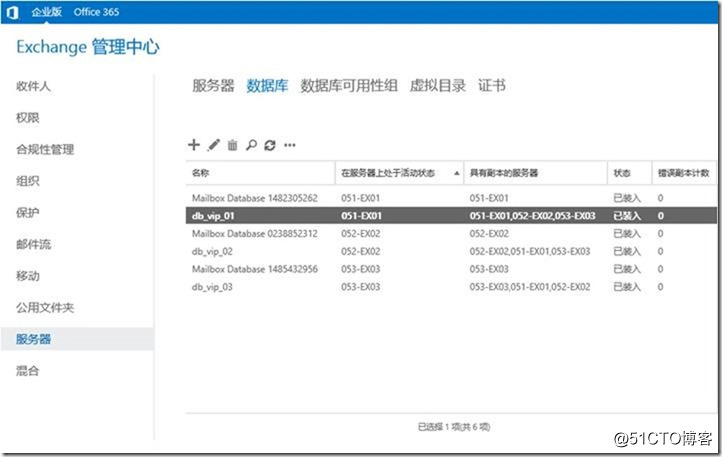The image size is (722, 457).
Task: Select the db_vip_02 row
Action: (x=451, y=252)
